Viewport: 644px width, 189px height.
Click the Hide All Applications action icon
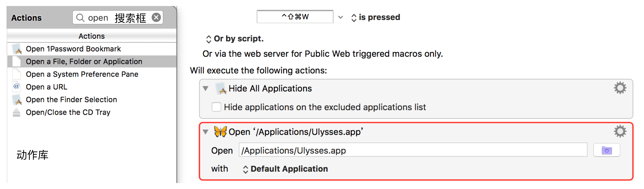[221, 88]
